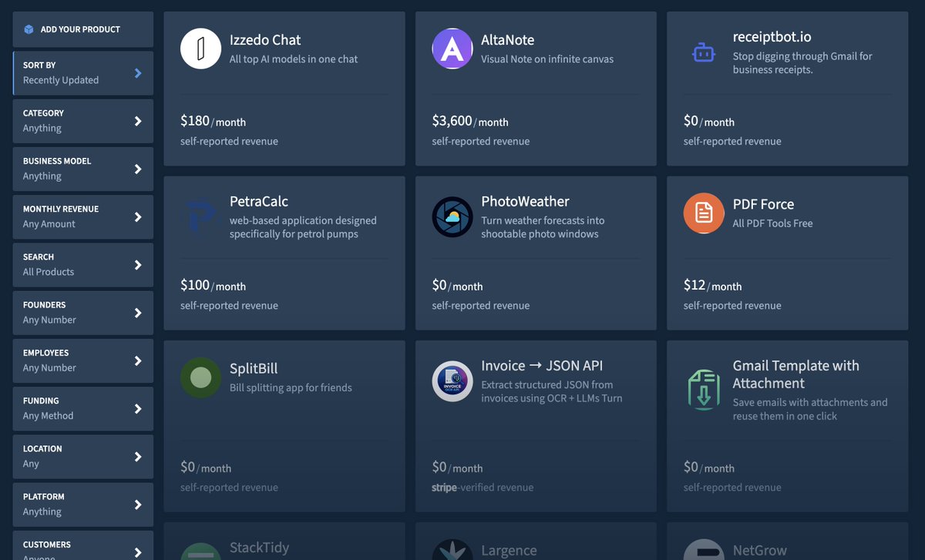Open the Izzedo Chat product title
925x560 pixels.
pyautogui.click(x=265, y=40)
